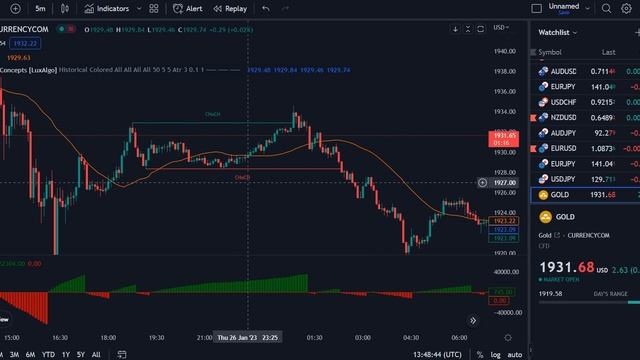Sort watchlist by Symbol column
This screenshot has height=360, width=640.
pos(550,52)
